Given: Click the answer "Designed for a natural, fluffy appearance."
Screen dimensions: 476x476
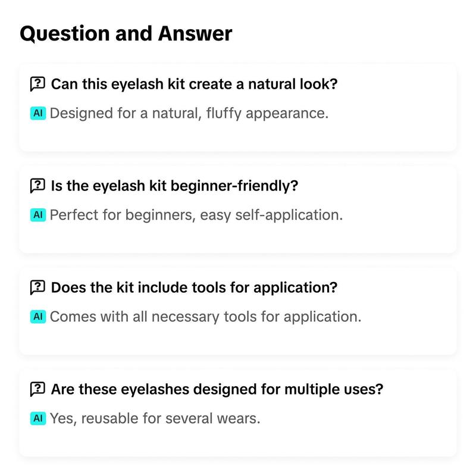Looking at the screenshot, I should [x=189, y=113].
